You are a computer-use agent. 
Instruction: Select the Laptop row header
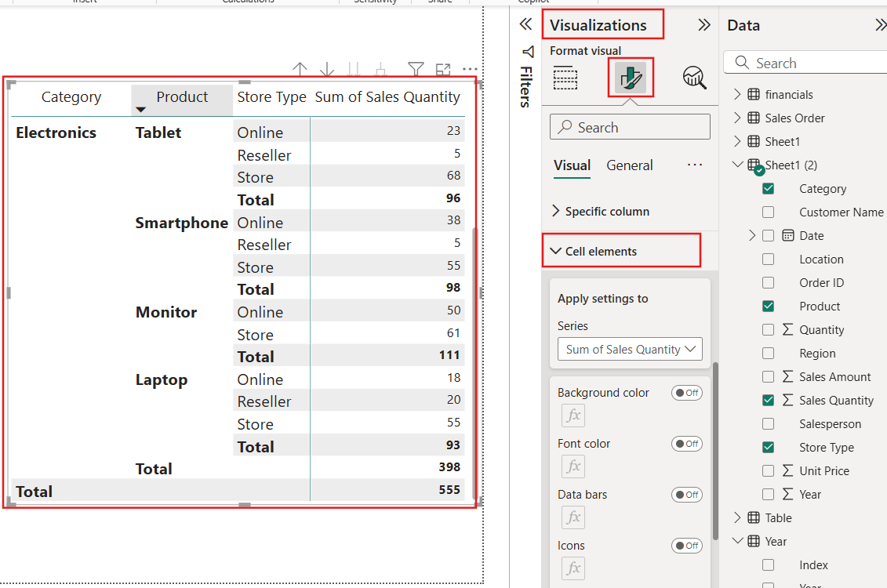point(162,380)
